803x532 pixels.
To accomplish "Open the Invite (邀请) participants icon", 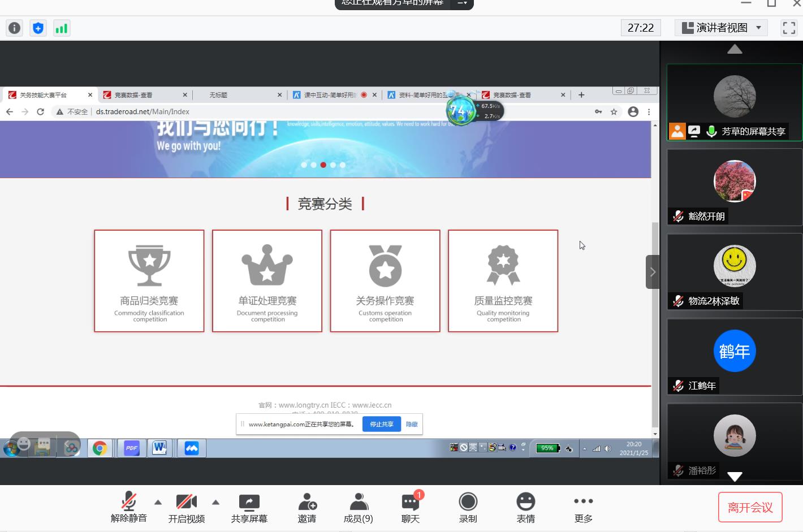I will (307, 507).
